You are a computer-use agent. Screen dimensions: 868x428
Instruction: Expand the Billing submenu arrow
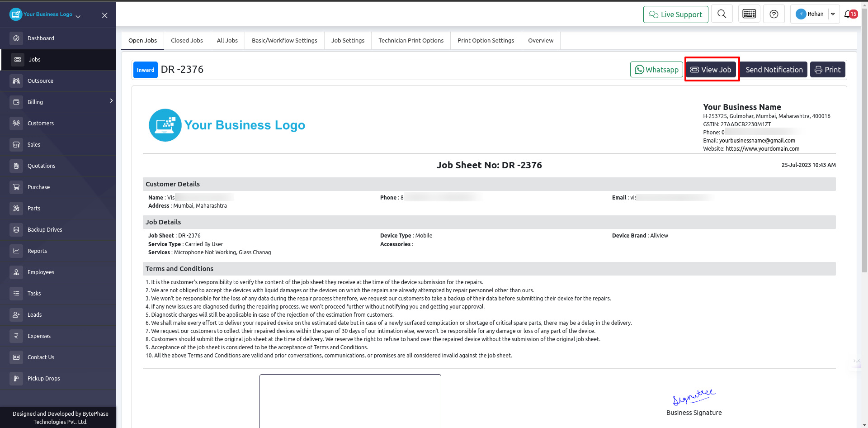click(x=111, y=100)
